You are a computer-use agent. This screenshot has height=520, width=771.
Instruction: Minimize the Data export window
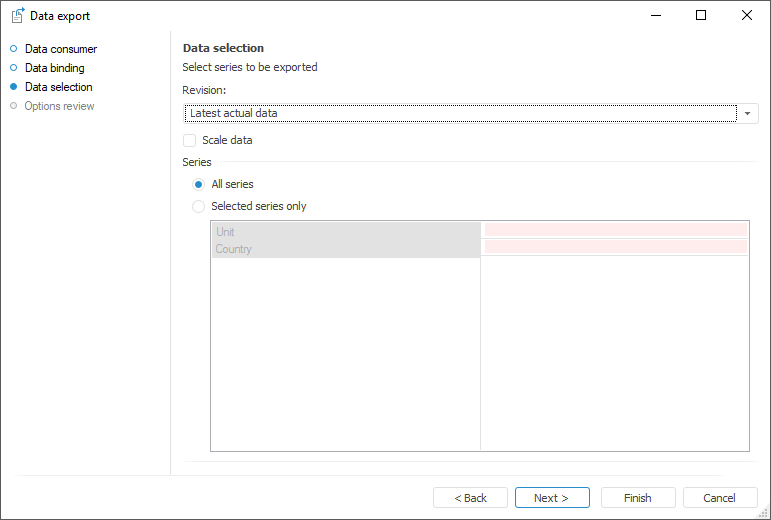tap(656, 16)
